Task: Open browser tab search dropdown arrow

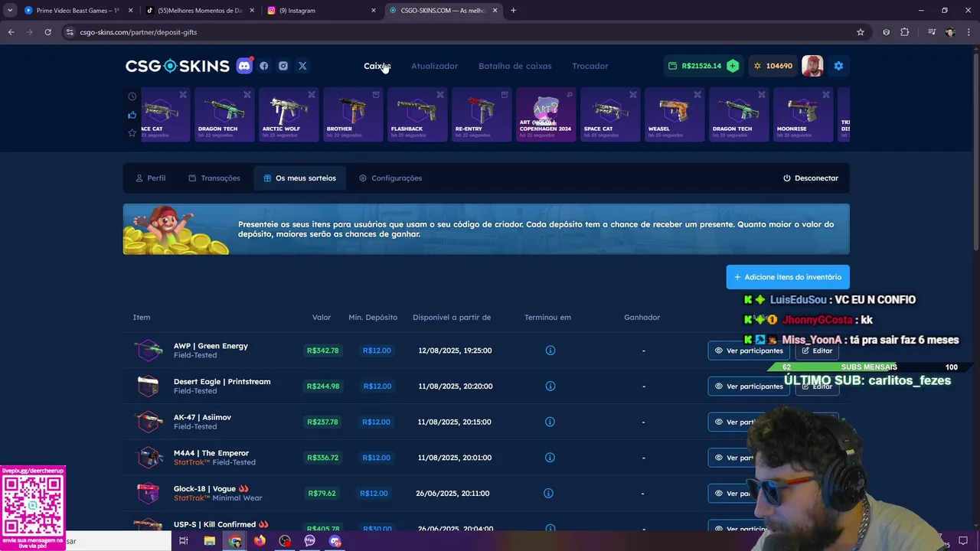Action: (x=10, y=11)
